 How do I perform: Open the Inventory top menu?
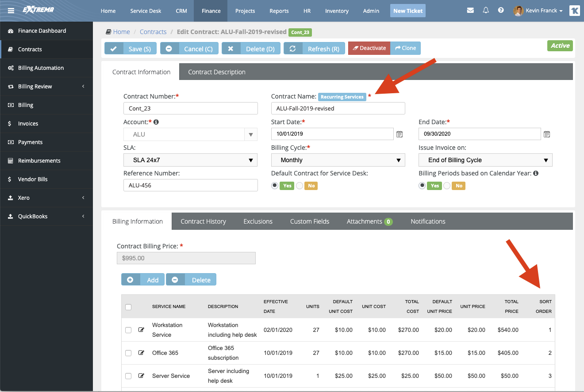tap(337, 11)
